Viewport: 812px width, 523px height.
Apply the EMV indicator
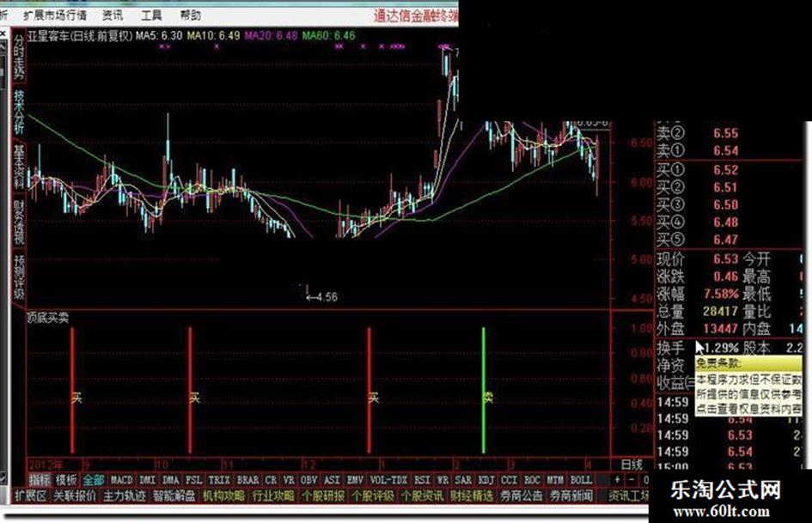[355, 480]
